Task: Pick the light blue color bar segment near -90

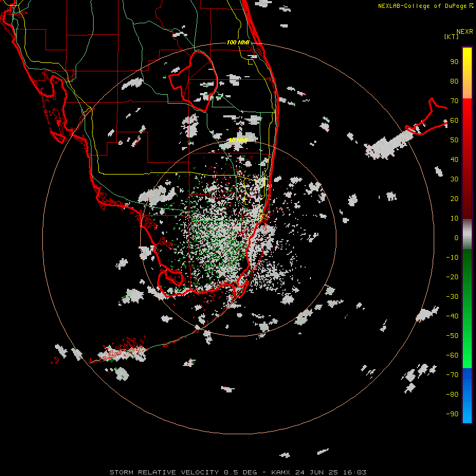Action: tap(467, 413)
